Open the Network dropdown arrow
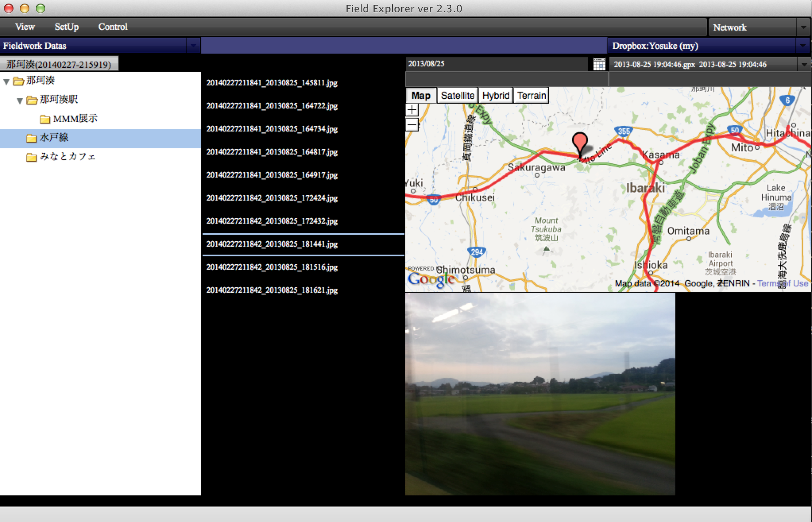The width and height of the screenshot is (812, 522). pos(803,27)
